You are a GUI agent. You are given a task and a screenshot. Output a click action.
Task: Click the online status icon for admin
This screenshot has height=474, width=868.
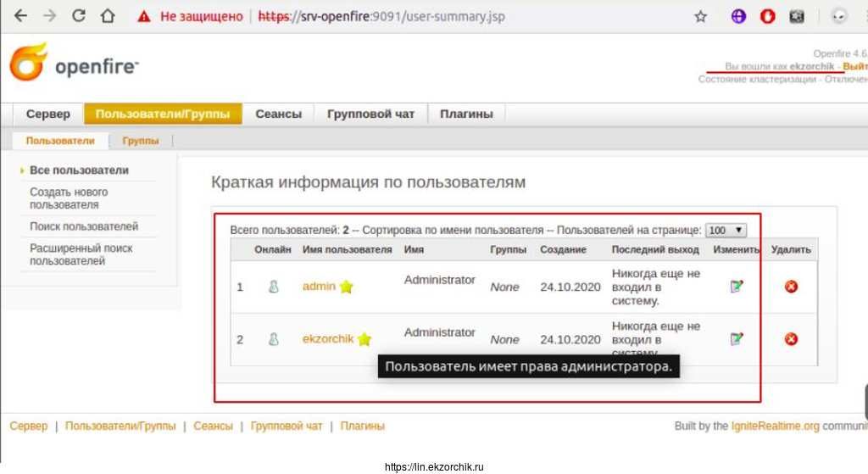click(273, 287)
